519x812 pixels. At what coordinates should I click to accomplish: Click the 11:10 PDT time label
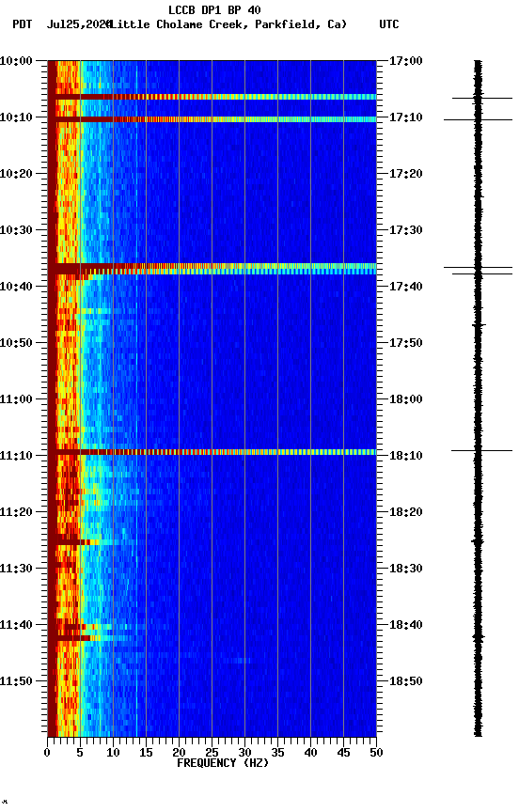pyautogui.click(x=16, y=456)
